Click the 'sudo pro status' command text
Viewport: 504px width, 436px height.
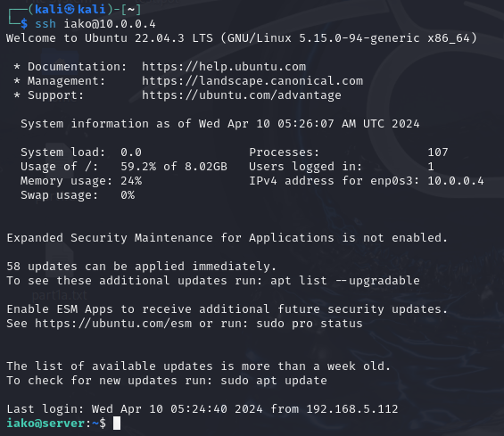click(x=310, y=324)
